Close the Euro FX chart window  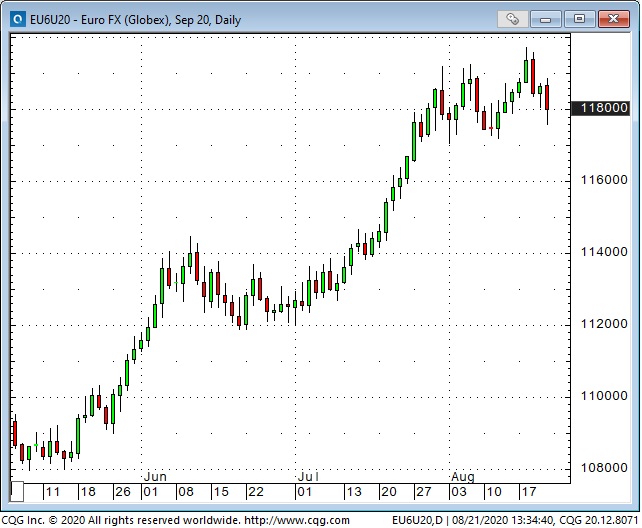tap(613, 19)
